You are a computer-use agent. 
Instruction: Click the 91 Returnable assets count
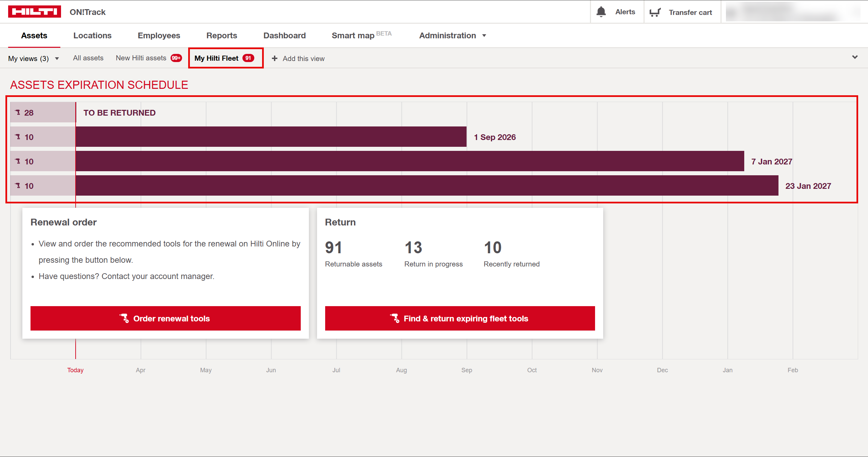click(x=333, y=248)
